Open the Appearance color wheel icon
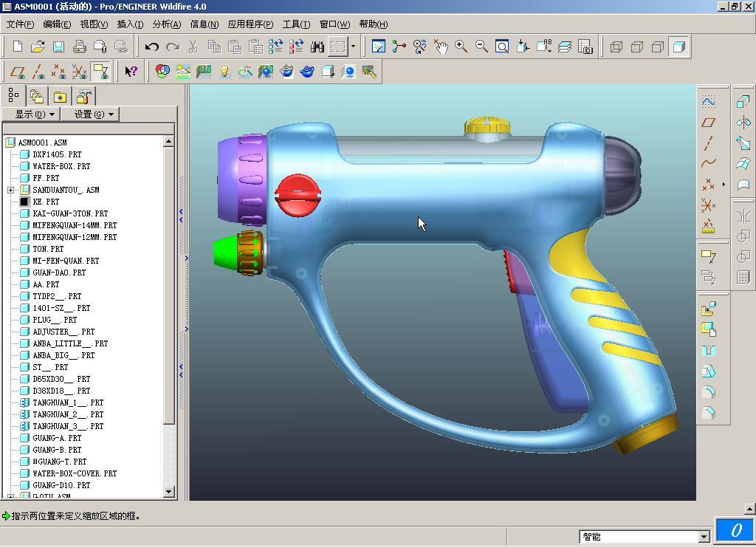This screenshot has width=756, height=548. (x=162, y=72)
